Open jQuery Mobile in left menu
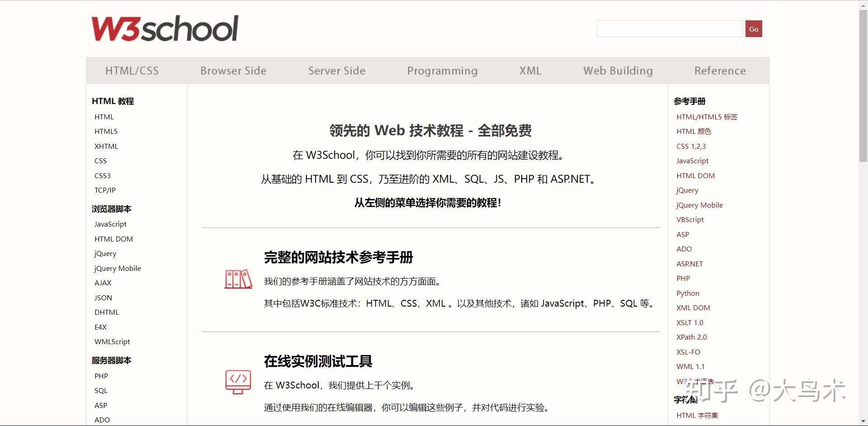Screen dimensions: 868x426 coord(118,268)
